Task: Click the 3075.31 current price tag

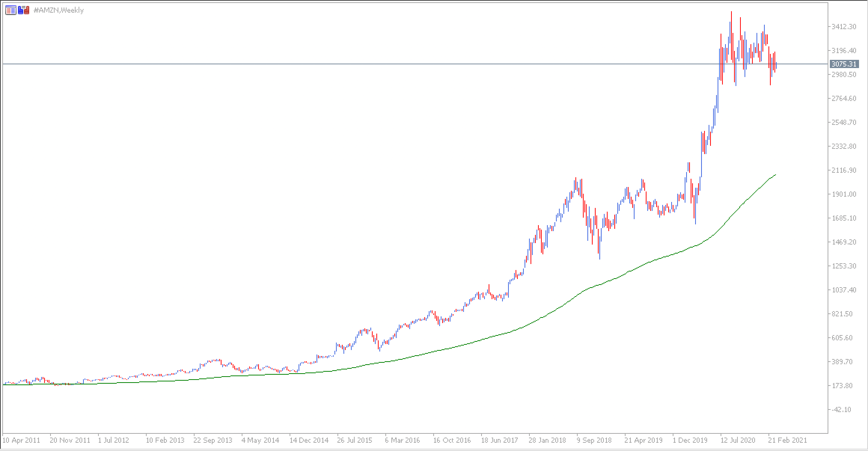Action: pyautogui.click(x=843, y=64)
